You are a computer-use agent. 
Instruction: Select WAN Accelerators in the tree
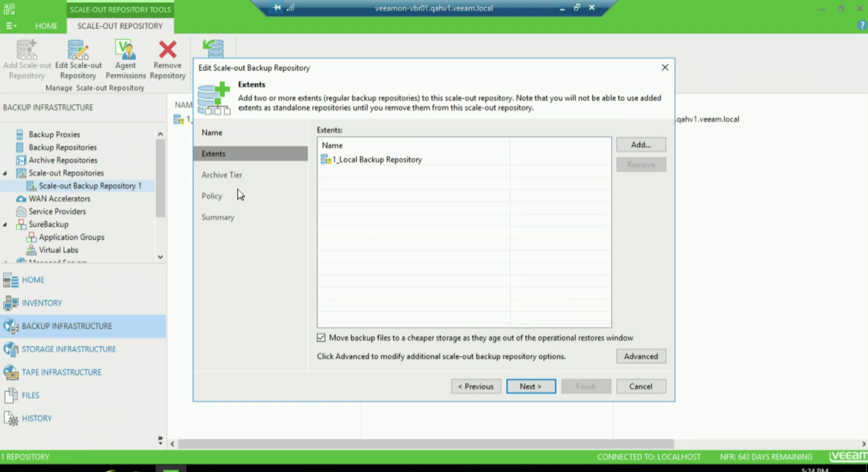(59, 199)
